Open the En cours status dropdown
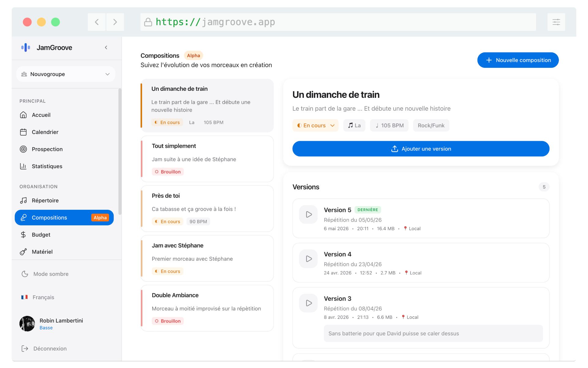588x368 pixels. point(315,125)
